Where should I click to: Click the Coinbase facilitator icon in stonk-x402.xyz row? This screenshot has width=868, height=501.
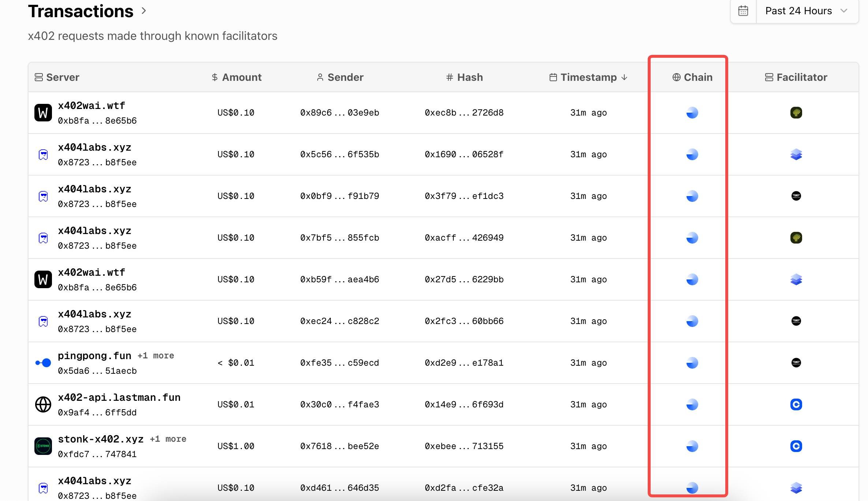796,446
